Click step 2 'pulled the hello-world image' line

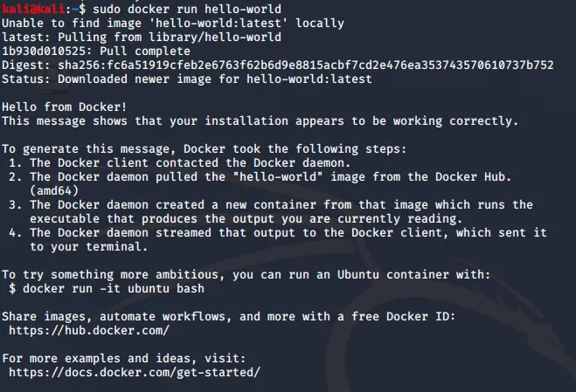pyautogui.click(x=260, y=176)
